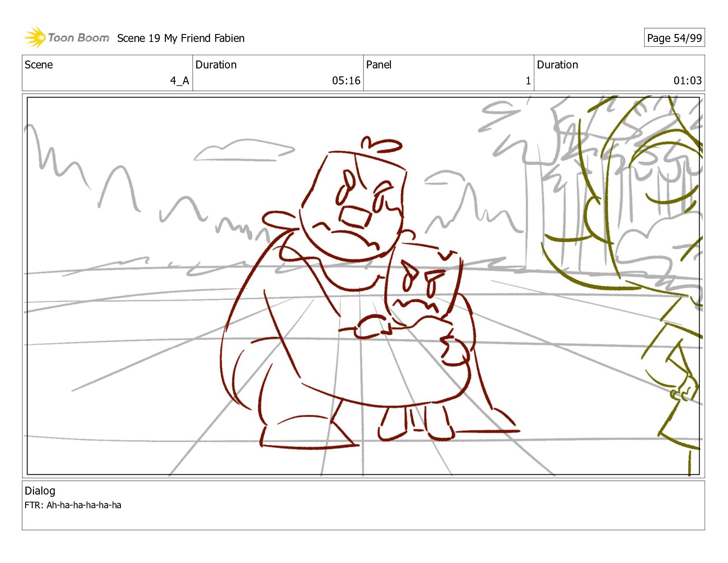
Task: Click the 'Scene' label
Action: pos(39,65)
